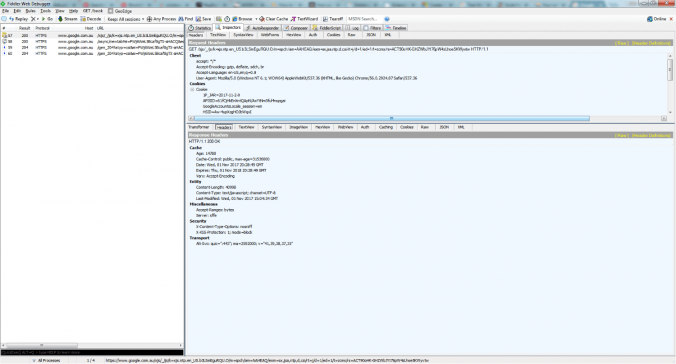Open Find sessions binoculars icon

click(x=181, y=19)
